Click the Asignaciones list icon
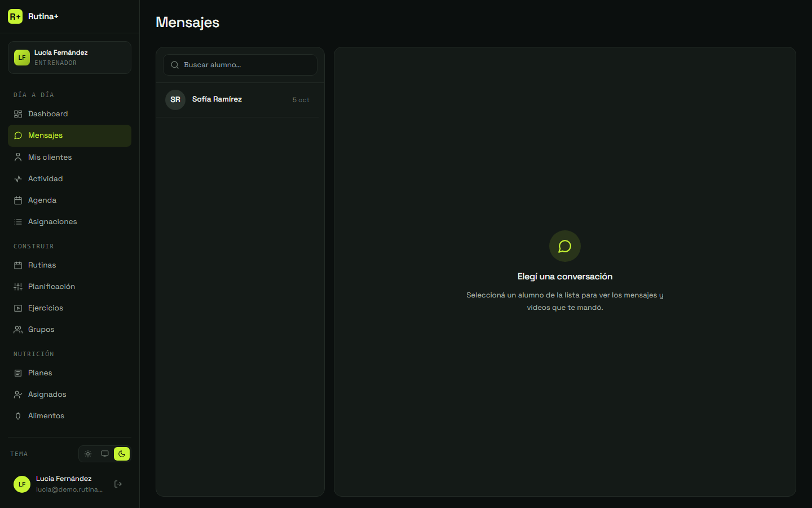Viewport: 812px width, 508px height. click(x=18, y=222)
